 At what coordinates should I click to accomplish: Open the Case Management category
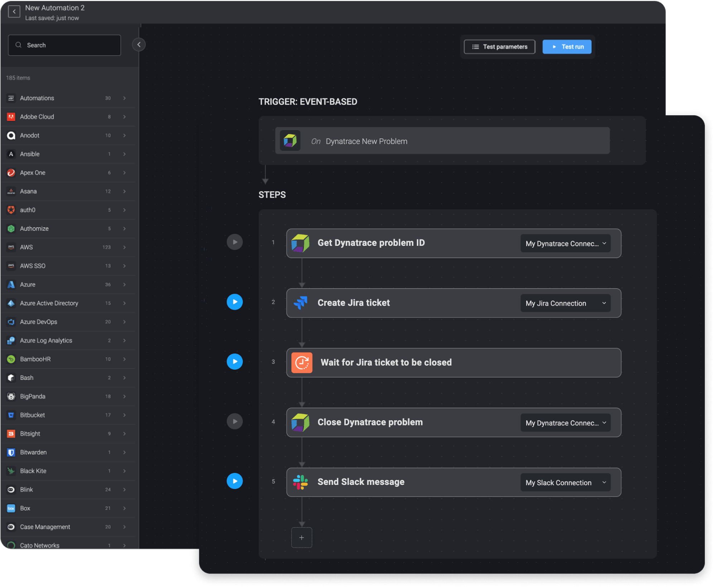click(68, 527)
